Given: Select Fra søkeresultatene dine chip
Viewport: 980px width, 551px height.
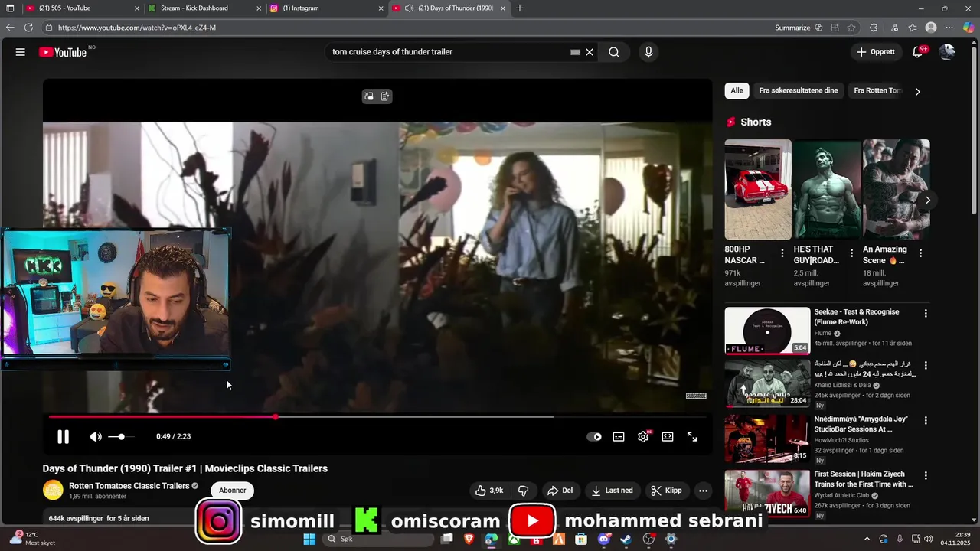Looking at the screenshot, I should point(799,90).
